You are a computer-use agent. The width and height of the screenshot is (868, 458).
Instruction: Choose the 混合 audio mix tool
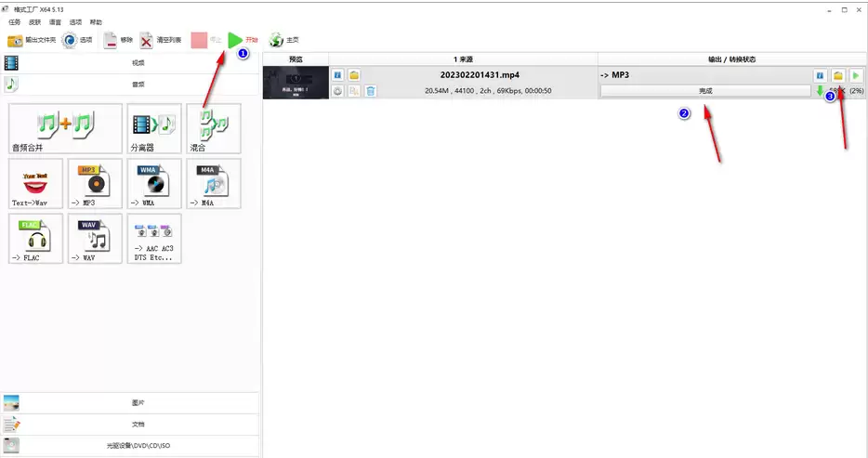click(x=214, y=128)
